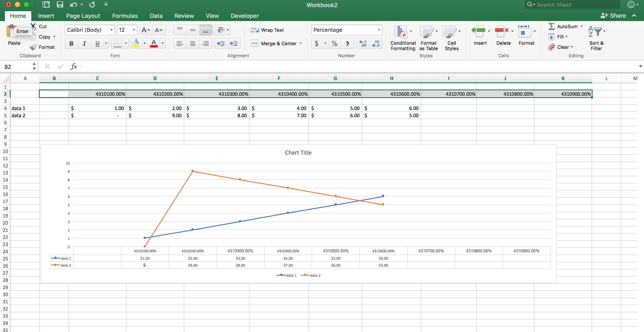The image size is (644, 332).
Task: Click Format as Table button
Action: [428, 38]
